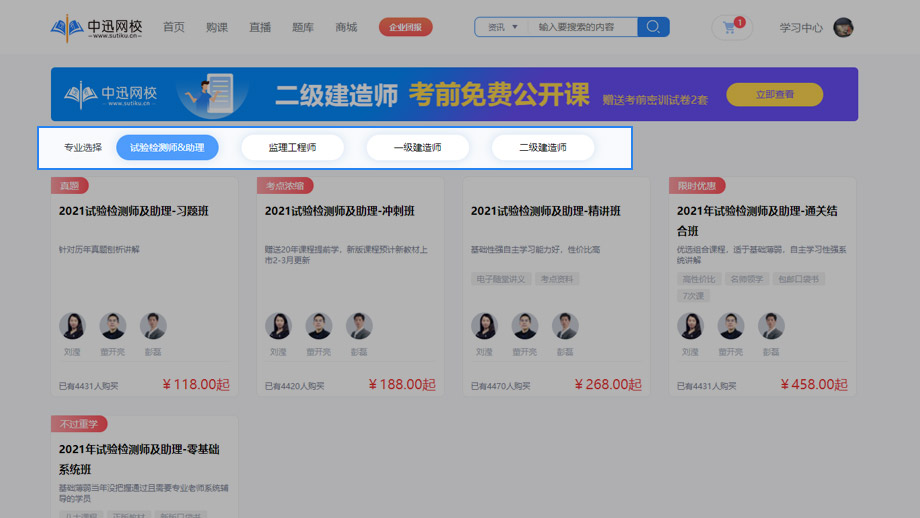920x518 pixels.
Task: Select 一级建造师 category pill
Action: pyautogui.click(x=417, y=148)
